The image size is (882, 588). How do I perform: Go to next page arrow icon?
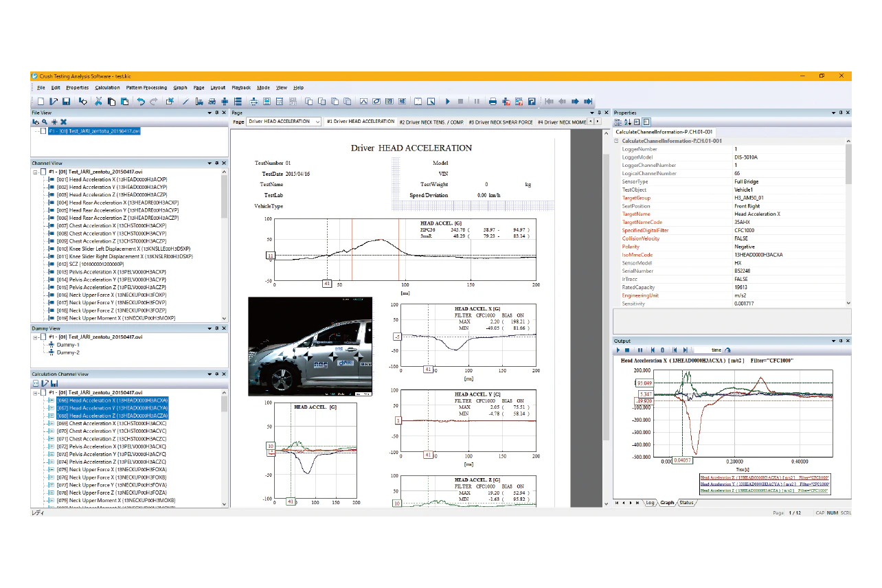(x=576, y=102)
